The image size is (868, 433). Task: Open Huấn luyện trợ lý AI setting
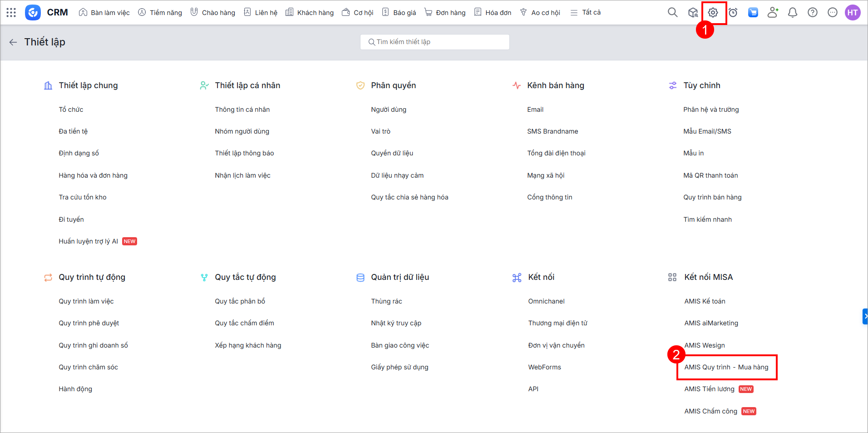[88, 241]
